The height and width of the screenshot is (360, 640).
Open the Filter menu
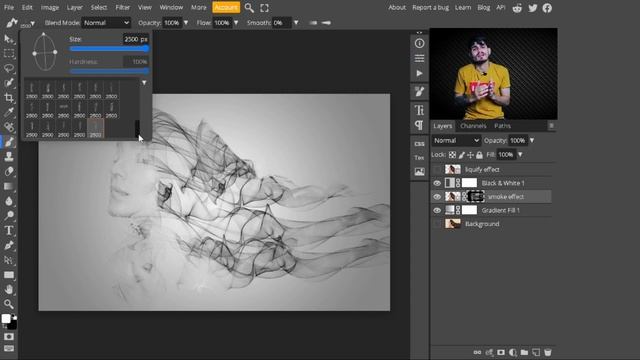point(122,7)
